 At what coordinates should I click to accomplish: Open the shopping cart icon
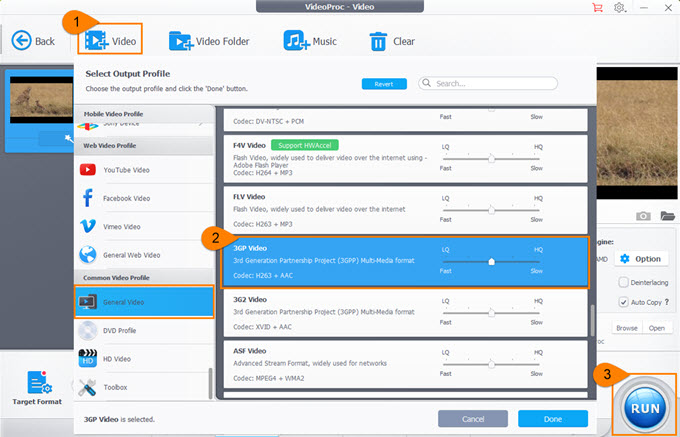[597, 8]
